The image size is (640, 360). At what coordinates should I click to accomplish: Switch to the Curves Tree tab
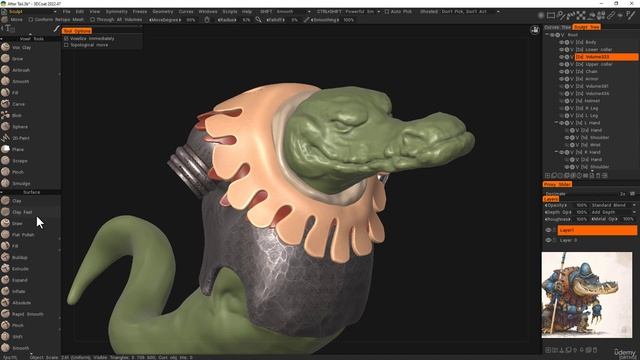tap(557, 27)
